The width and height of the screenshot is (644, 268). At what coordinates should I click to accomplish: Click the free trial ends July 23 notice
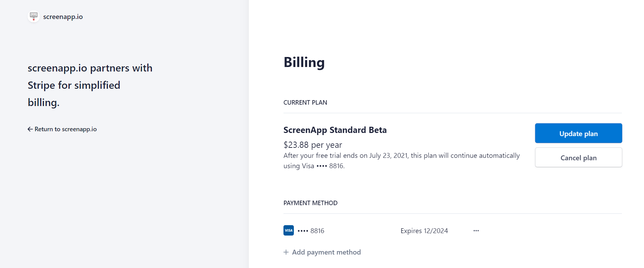(x=401, y=155)
